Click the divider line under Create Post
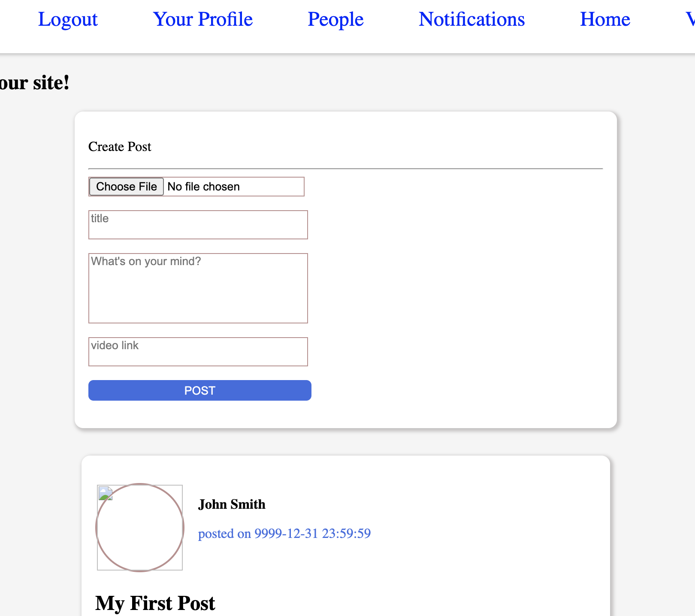The height and width of the screenshot is (616, 695). [345, 169]
